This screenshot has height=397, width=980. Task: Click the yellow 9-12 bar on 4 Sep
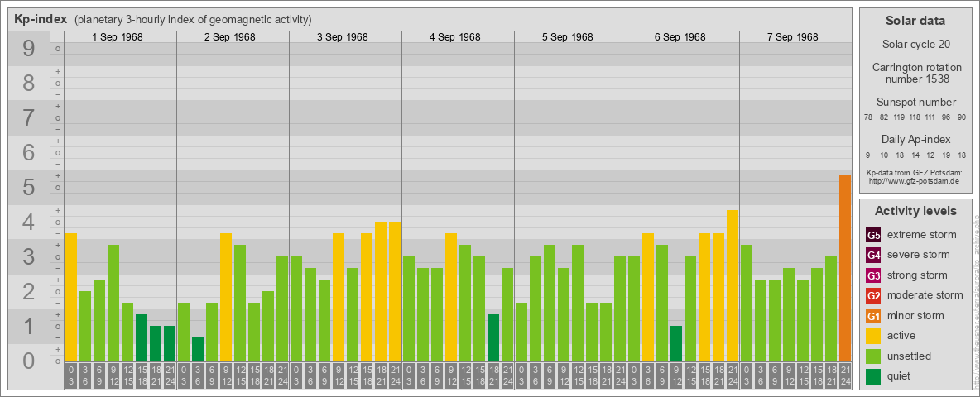click(x=451, y=297)
